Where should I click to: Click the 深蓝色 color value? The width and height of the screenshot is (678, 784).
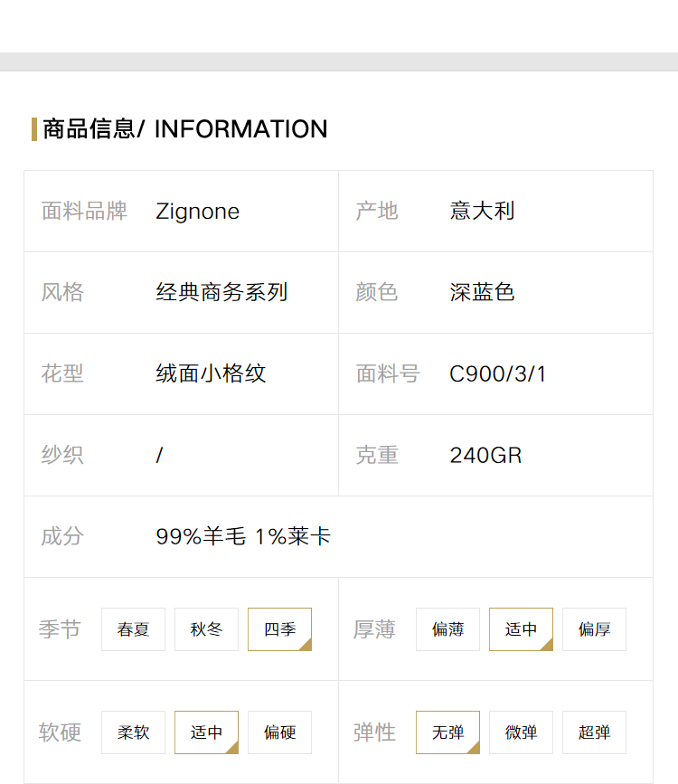pos(482,292)
